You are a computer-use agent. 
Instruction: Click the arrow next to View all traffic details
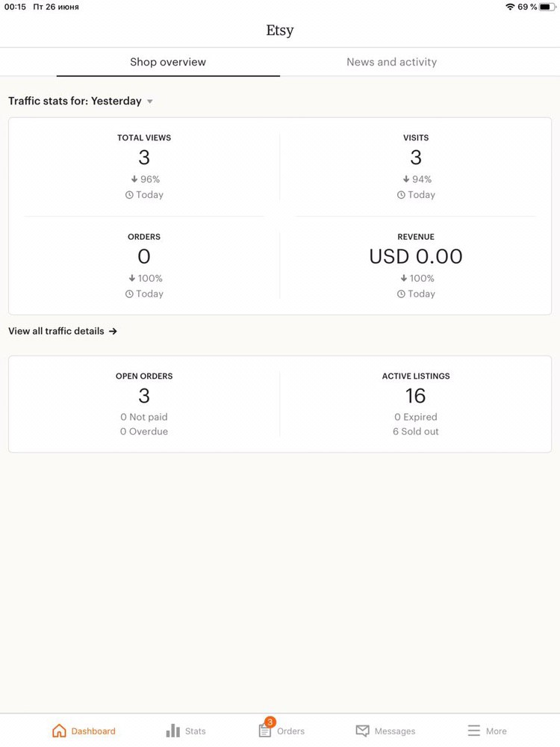point(113,331)
